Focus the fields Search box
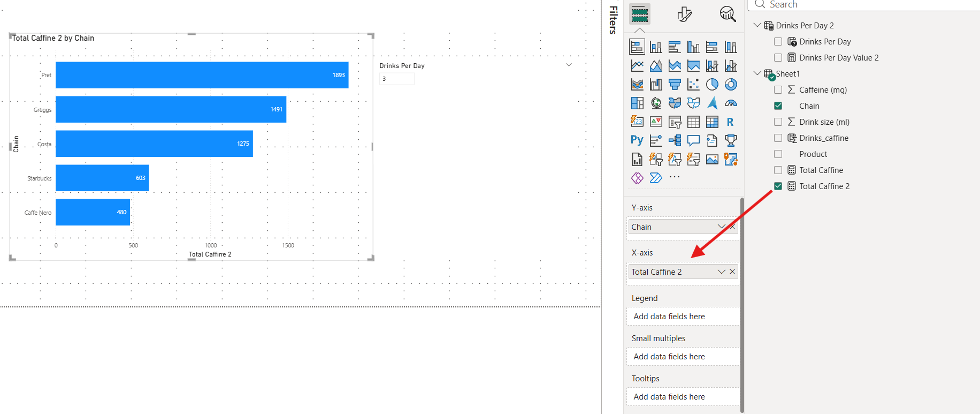Image resolution: width=980 pixels, height=414 pixels. coord(864,5)
